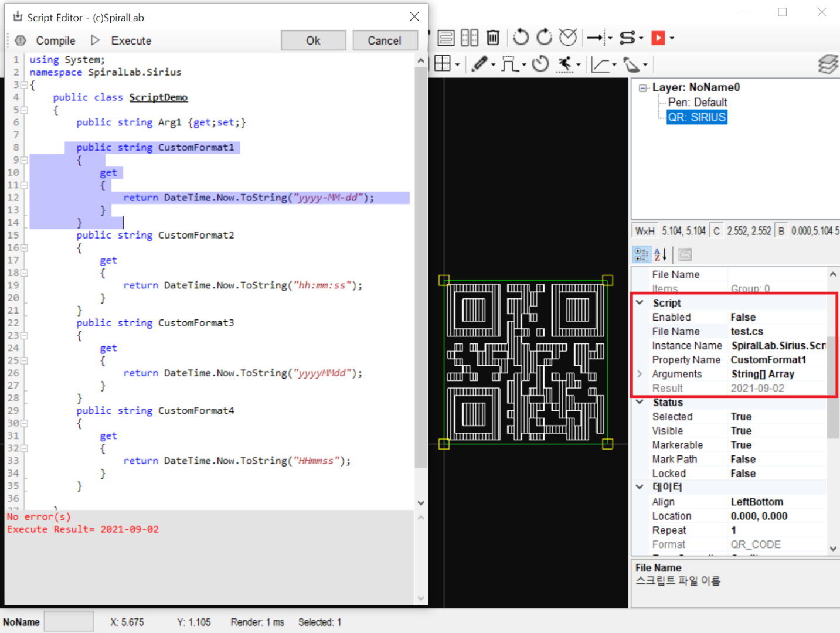This screenshot has width=840, height=633.
Task: Click the rotate counter-clockwise icon
Action: click(521, 38)
